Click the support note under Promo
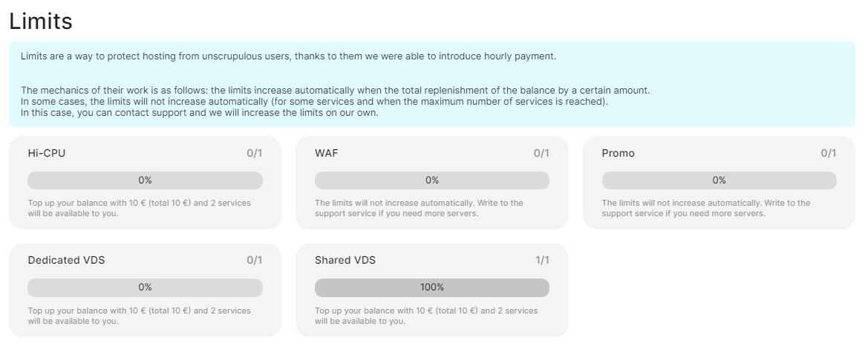868x361 pixels. (x=705, y=208)
